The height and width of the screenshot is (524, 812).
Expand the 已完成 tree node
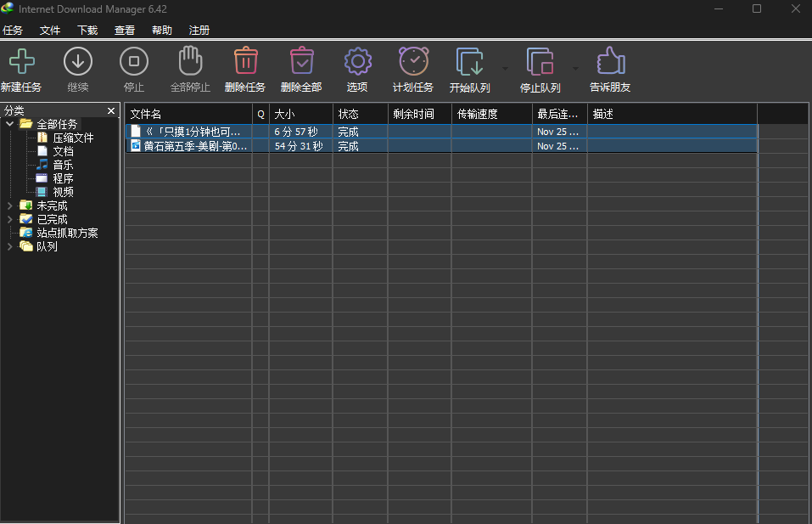(x=9, y=219)
